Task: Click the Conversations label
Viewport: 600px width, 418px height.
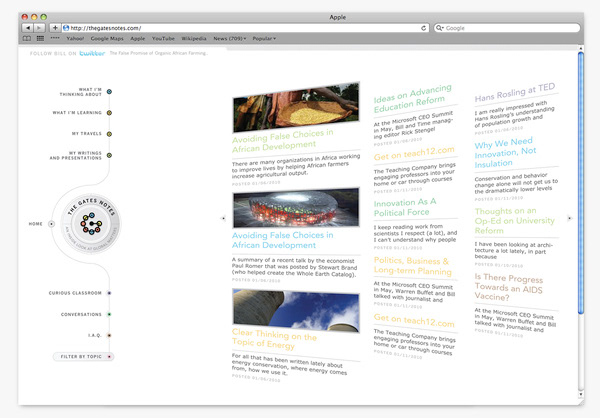Action: click(x=81, y=314)
